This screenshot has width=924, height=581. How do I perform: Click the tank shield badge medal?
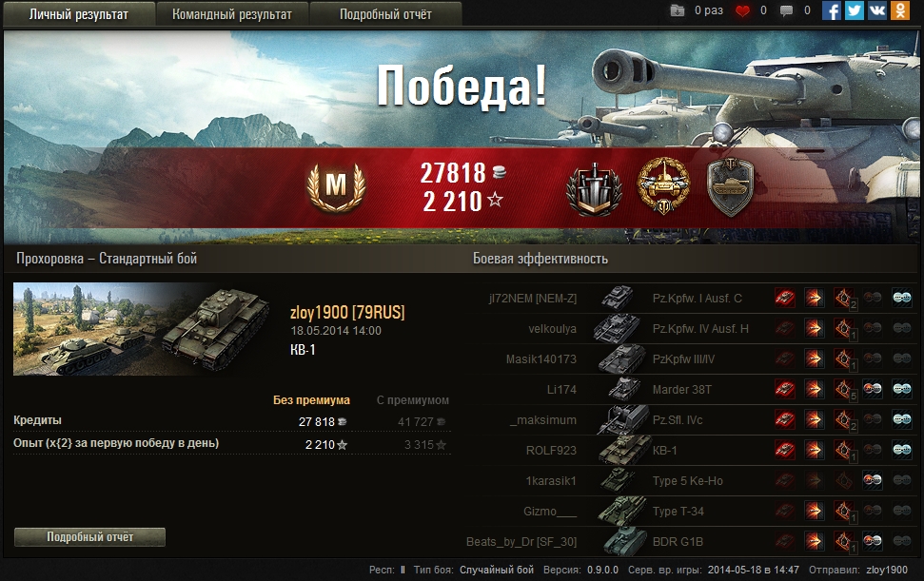pos(731,187)
